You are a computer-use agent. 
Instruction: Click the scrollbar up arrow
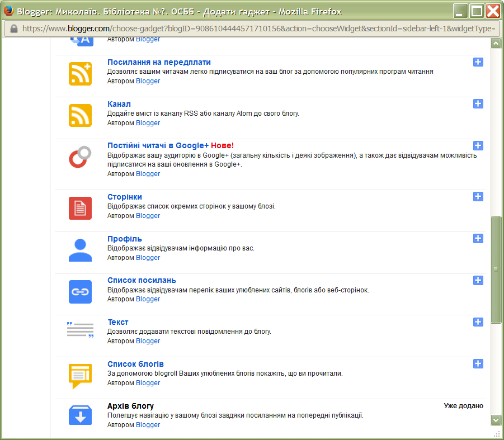click(x=496, y=44)
